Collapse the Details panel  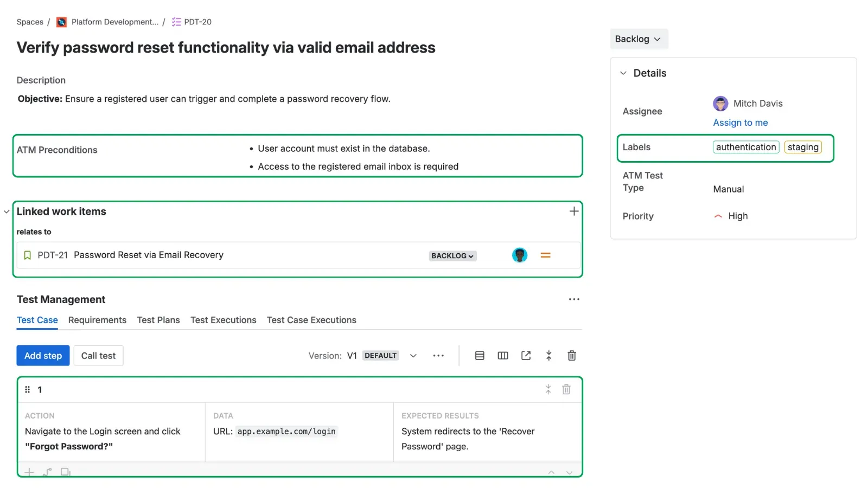(x=623, y=73)
